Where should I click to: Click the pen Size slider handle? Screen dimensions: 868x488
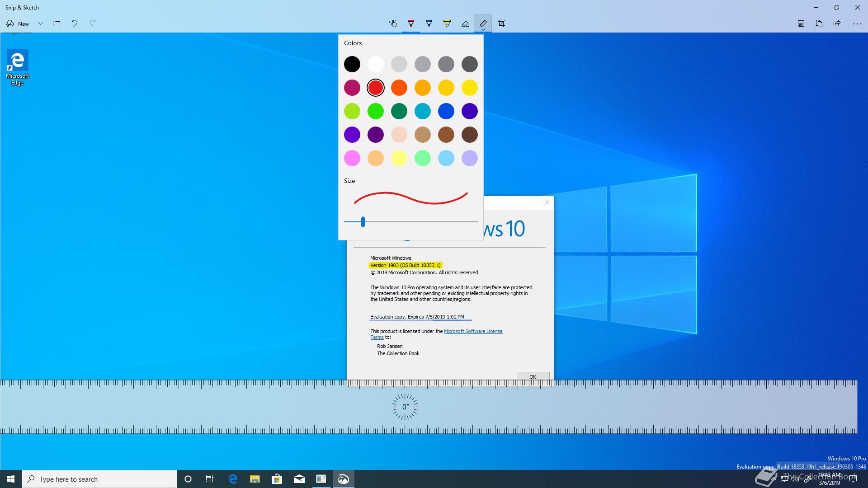pyautogui.click(x=363, y=222)
